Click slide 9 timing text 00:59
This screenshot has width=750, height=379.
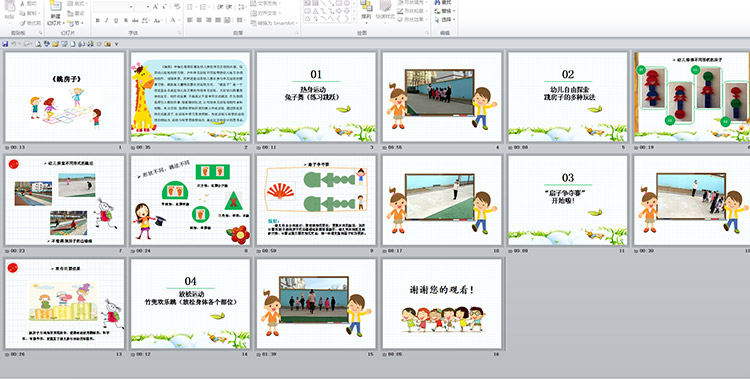(271, 251)
